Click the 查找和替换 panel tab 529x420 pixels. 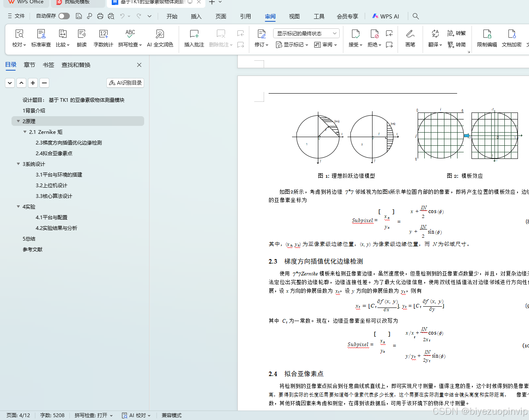(x=76, y=64)
